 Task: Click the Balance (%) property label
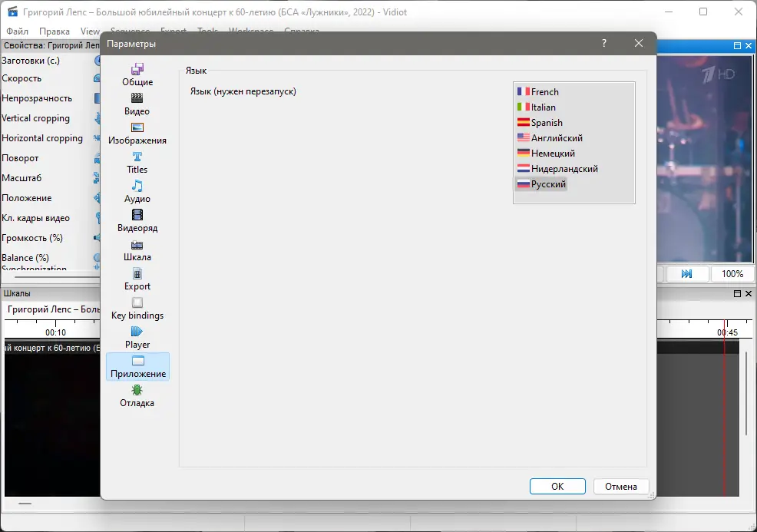click(x=25, y=258)
